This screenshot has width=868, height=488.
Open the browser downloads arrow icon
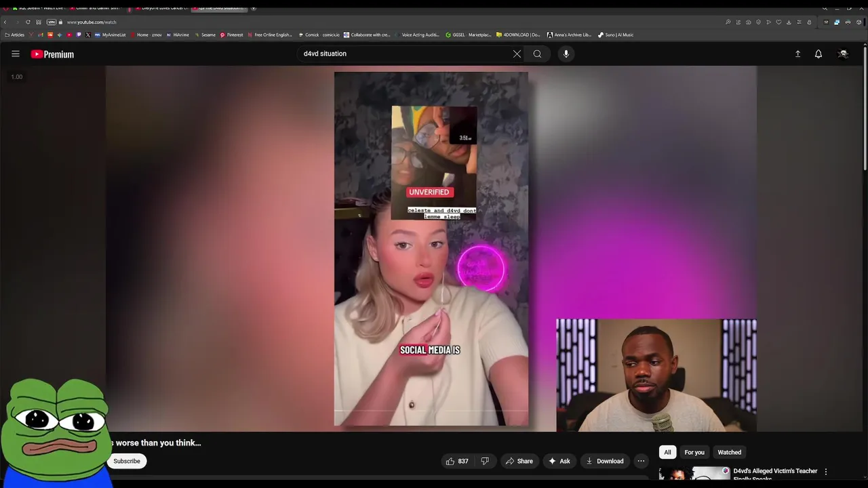pos(789,22)
